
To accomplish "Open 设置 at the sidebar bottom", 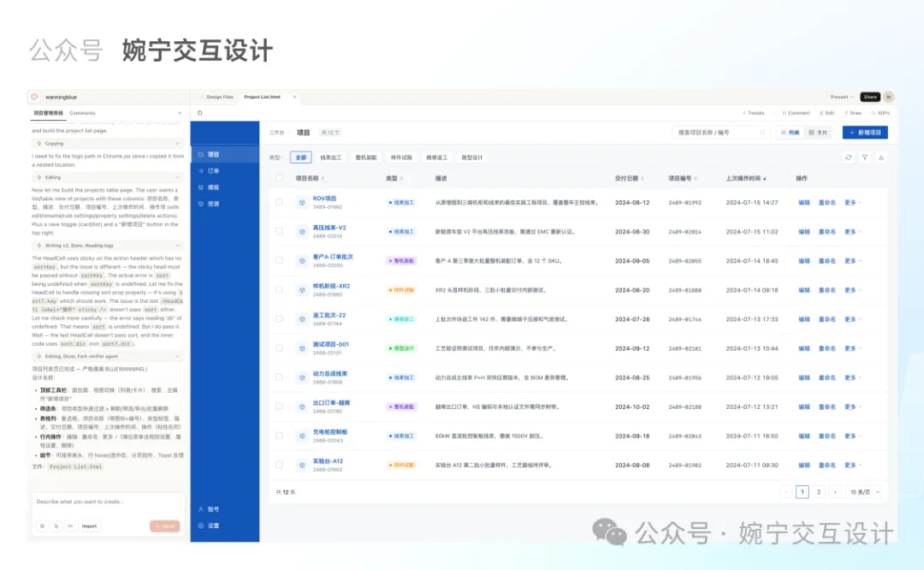I will point(224,525).
